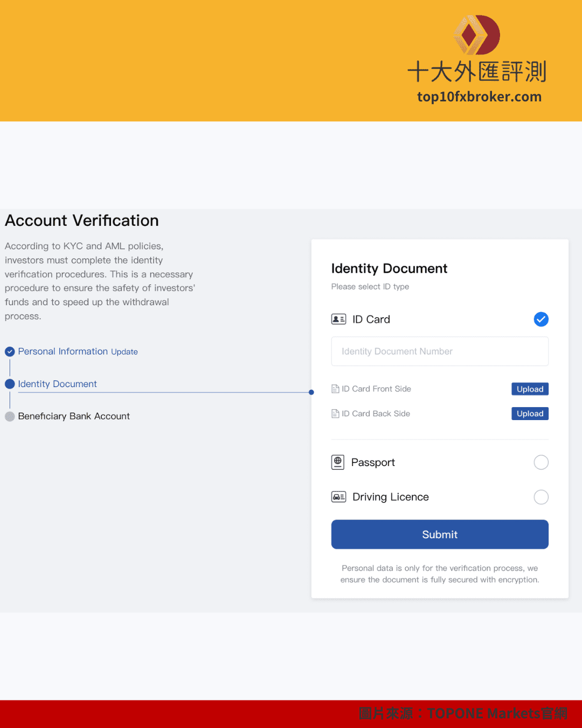Select the Driving Licence radio button
Image resolution: width=582 pixels, height=728 pixels.
[x=541, y=497]
